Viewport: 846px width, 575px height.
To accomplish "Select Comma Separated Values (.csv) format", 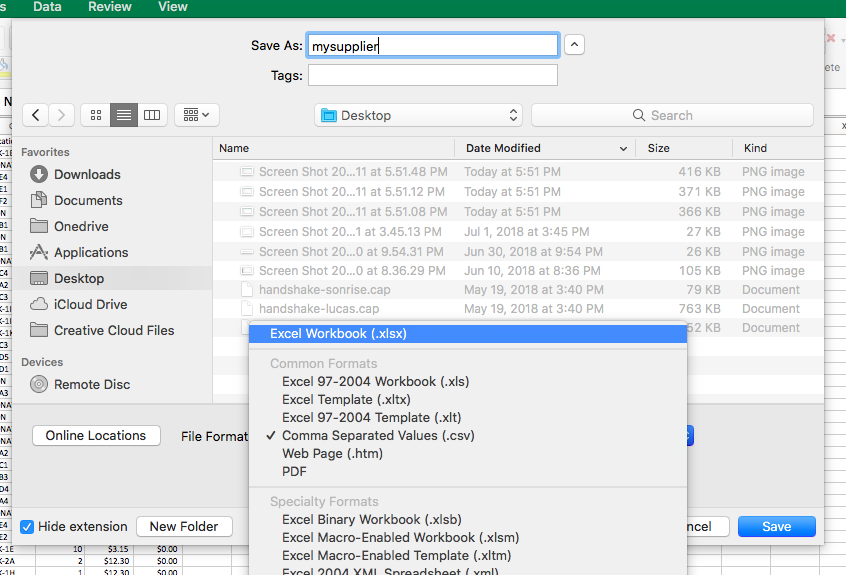I will pos(378,435).
